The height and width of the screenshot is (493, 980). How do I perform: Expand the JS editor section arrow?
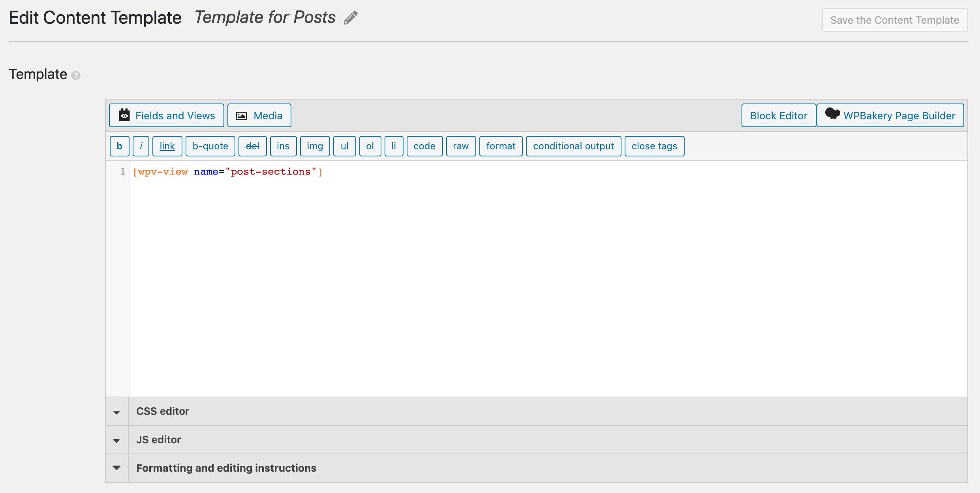pyautogui.click(x=116, y=440)
